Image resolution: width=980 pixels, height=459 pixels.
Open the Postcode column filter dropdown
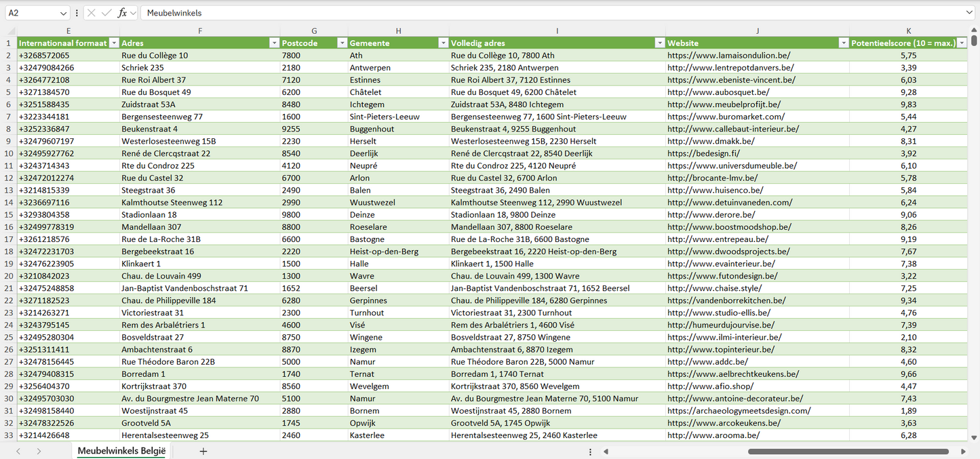[342, 43]
